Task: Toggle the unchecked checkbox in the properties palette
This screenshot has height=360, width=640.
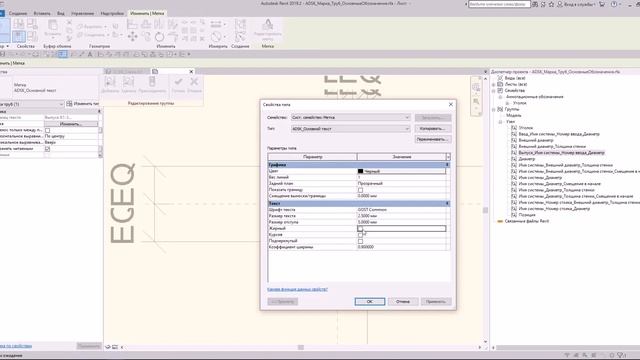Action: pos(47,130)
